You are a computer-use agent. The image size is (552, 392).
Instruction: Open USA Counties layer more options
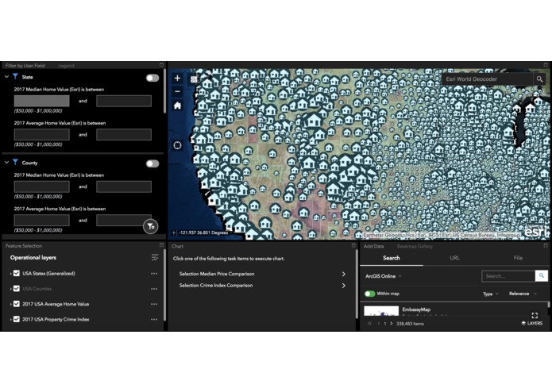(x=154, y=289)
